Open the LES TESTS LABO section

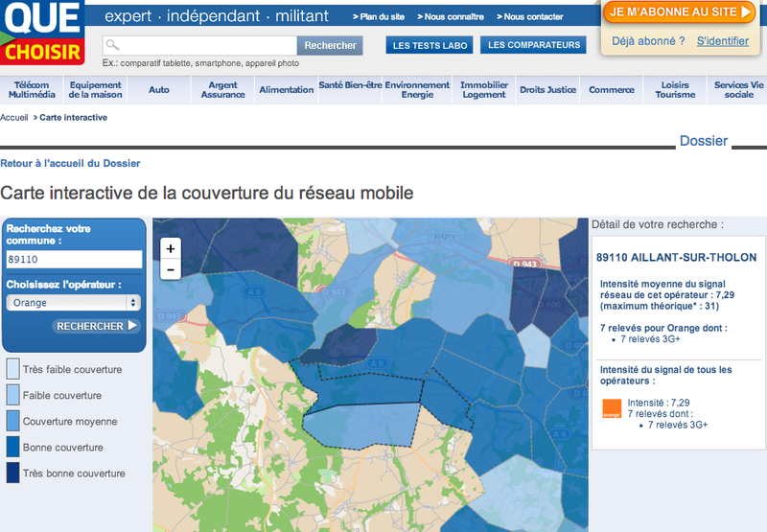tap(428, 45)
